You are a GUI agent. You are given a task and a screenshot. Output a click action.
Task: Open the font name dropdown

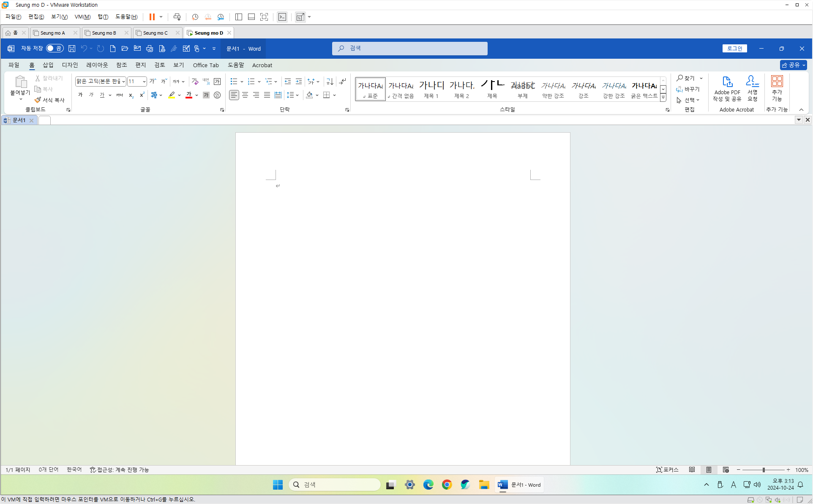(x=123, y=82)
